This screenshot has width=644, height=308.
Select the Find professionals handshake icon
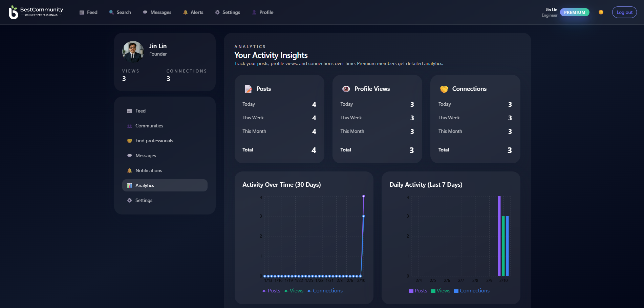pyautogui.click(x=129, y=141)
